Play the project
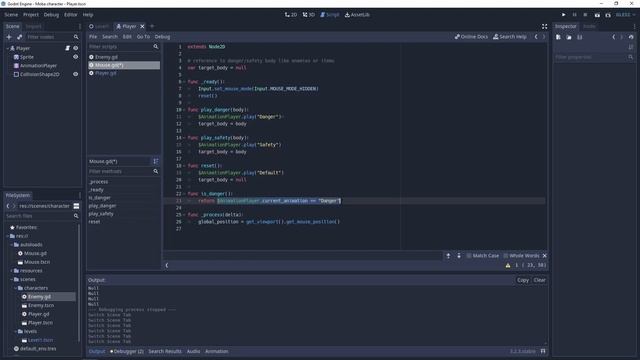Image resolution: width=640 pixels, height=360 pixels. click(564, 15)
